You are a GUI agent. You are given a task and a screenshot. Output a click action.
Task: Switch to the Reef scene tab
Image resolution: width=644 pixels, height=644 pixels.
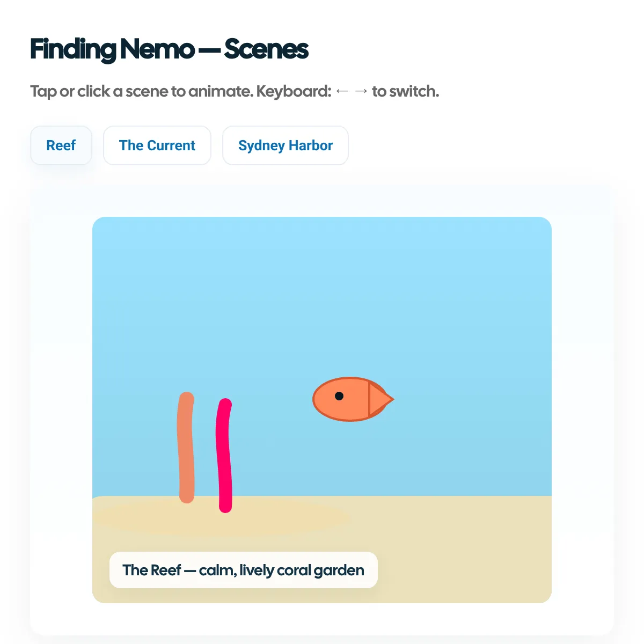tap(61, 145)
